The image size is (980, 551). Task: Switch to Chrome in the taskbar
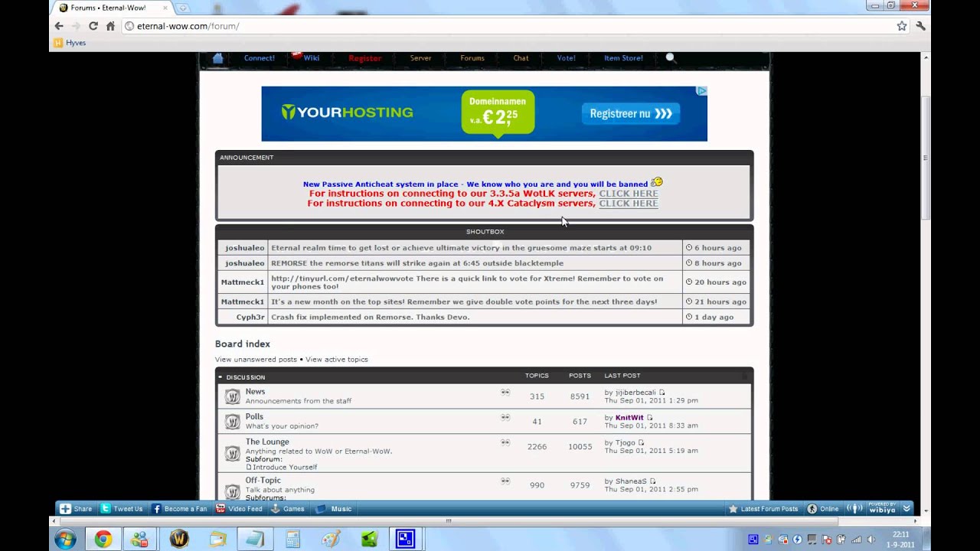coord(103,540)
